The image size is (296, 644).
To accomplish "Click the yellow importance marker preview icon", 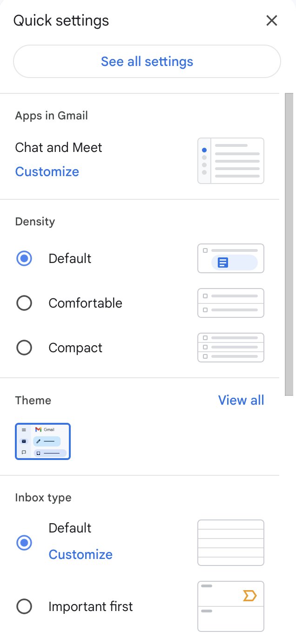I will click(x=250, y=595).
